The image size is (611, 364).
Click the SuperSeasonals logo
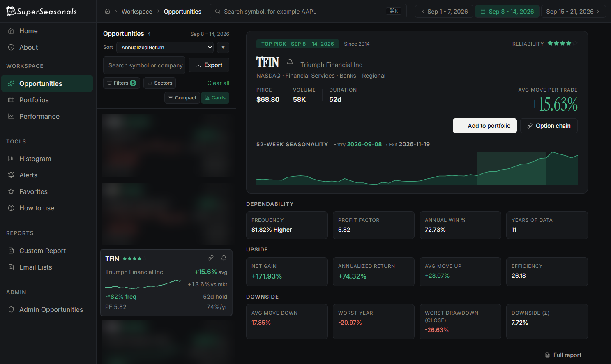[42, 11]
